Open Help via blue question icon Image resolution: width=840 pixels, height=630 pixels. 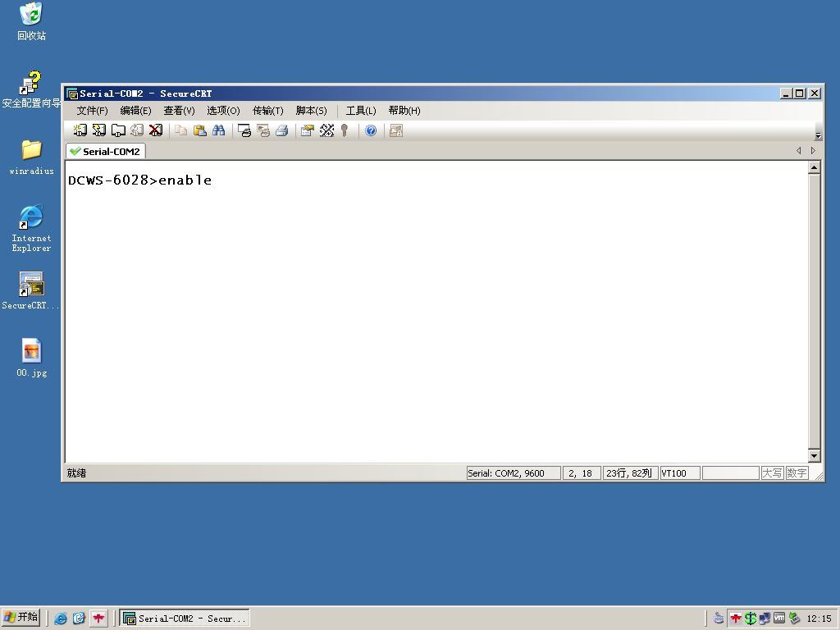point(371,130)
